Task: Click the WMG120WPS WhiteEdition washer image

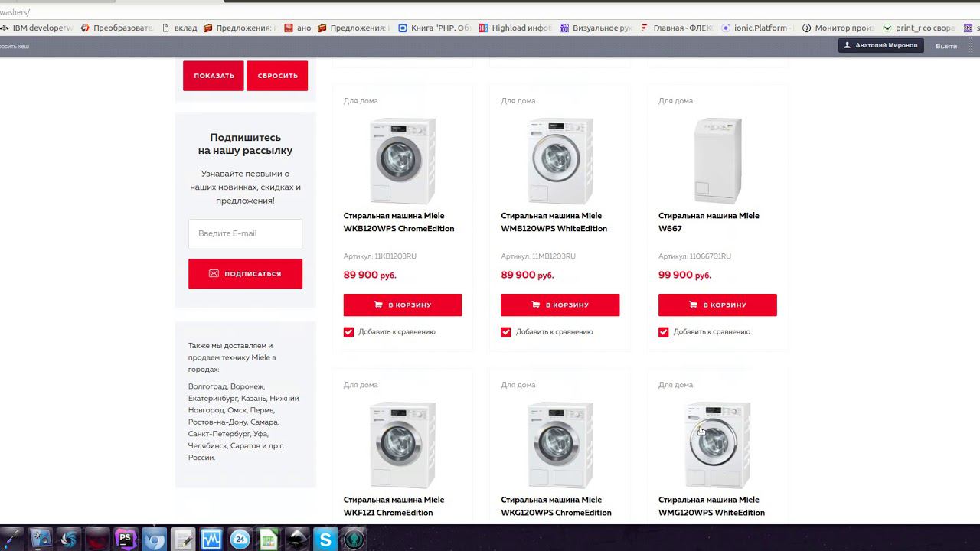Action: coord(717,445)
